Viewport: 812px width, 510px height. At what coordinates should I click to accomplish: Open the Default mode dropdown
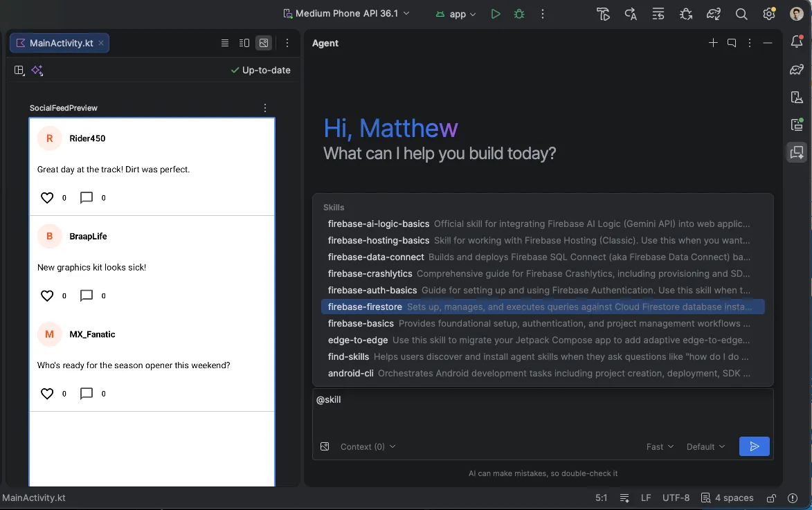coord(705,446)
